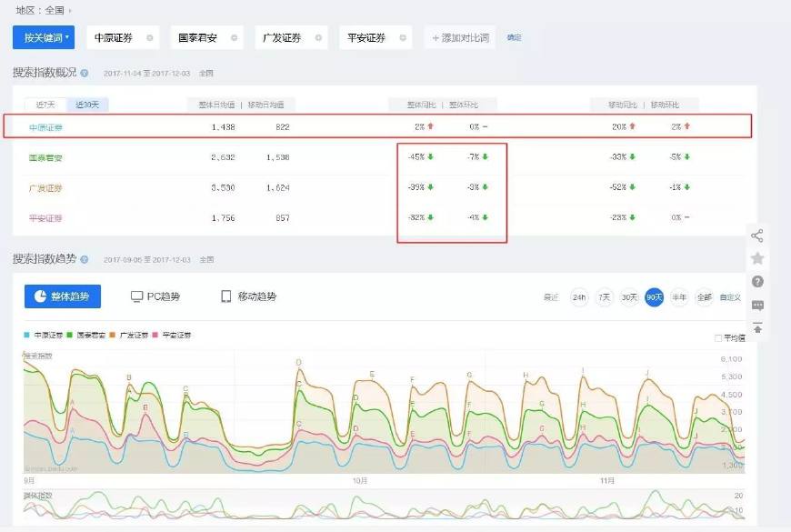791x532 pixels.
Task: Remove the 中原证券 keyword chip
Action: coord(150,38)
